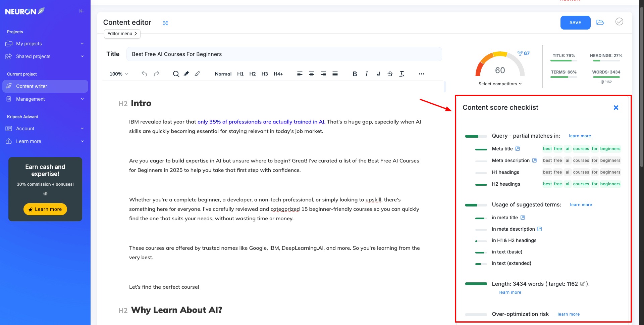This screenshot has width=644, height=325.
Task: Align text left
Action: (x=300, y=74)
